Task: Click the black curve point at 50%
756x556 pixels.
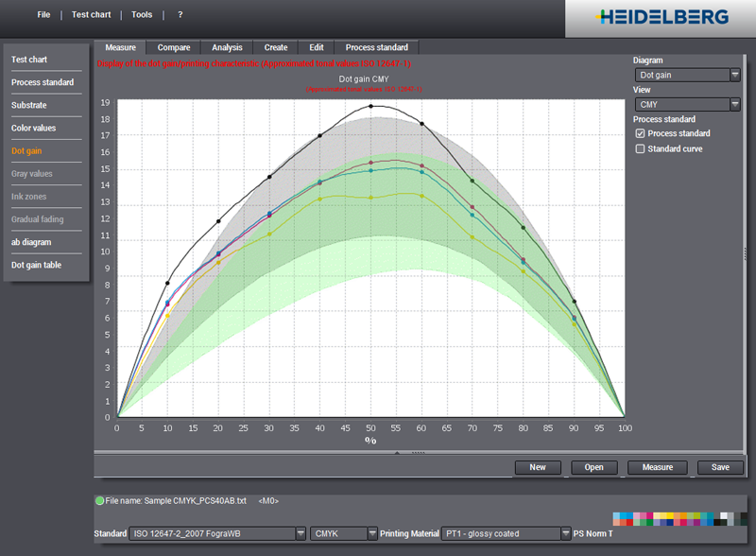Action: 370,106
